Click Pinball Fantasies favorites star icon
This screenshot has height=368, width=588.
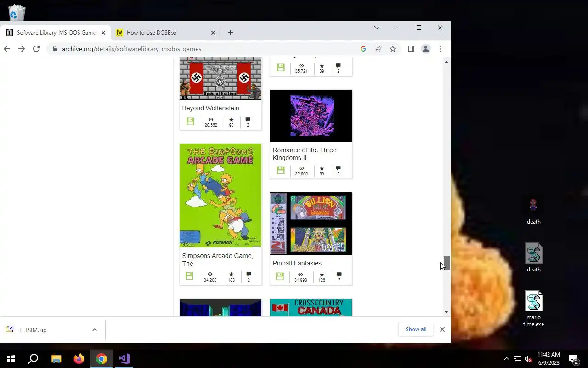322,275
